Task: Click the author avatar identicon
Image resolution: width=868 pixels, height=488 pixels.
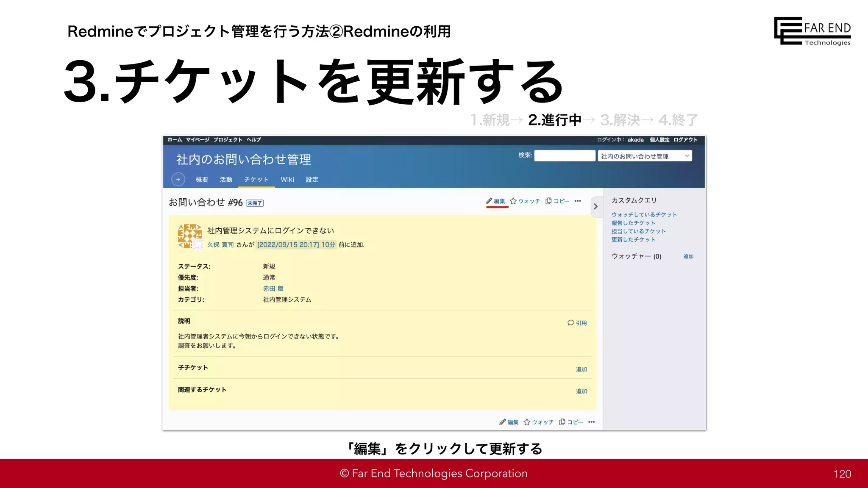Action: [189, 236]
